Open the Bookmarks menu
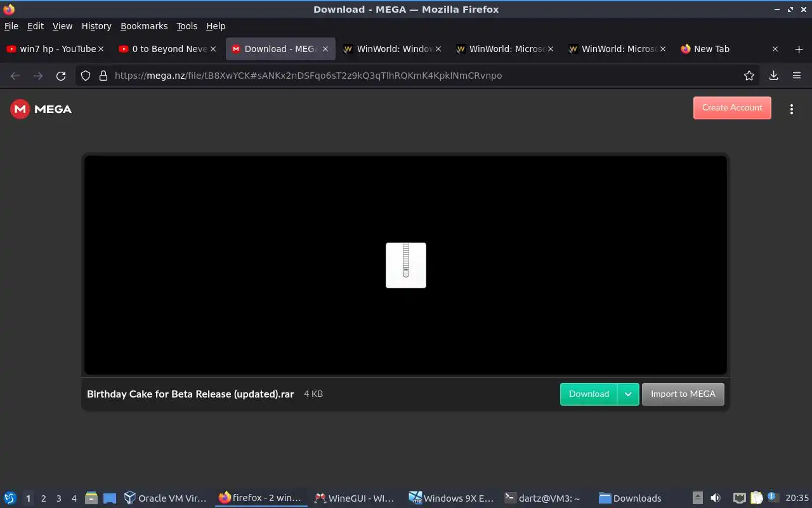The image size is (812, 508). (x=144, y=26)
